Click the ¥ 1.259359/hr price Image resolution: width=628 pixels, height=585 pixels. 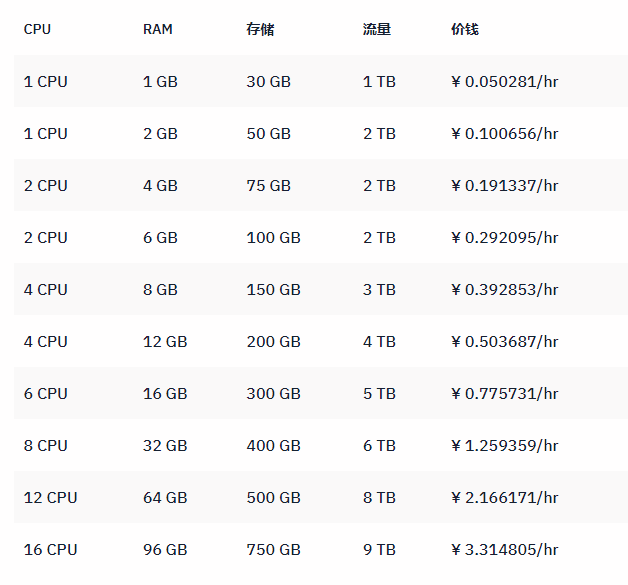(505, 446)
